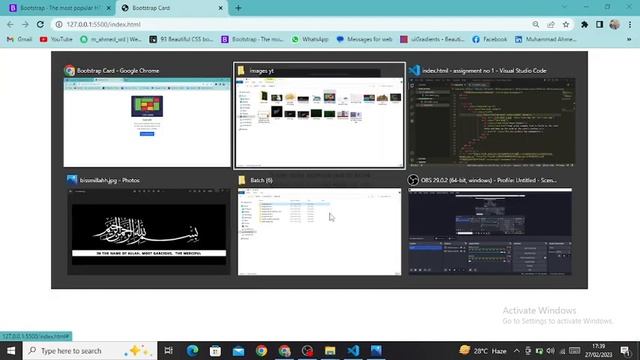Open the 93 Beautiful CSS bookmark
640x360 pixels.
coord(181,39)
